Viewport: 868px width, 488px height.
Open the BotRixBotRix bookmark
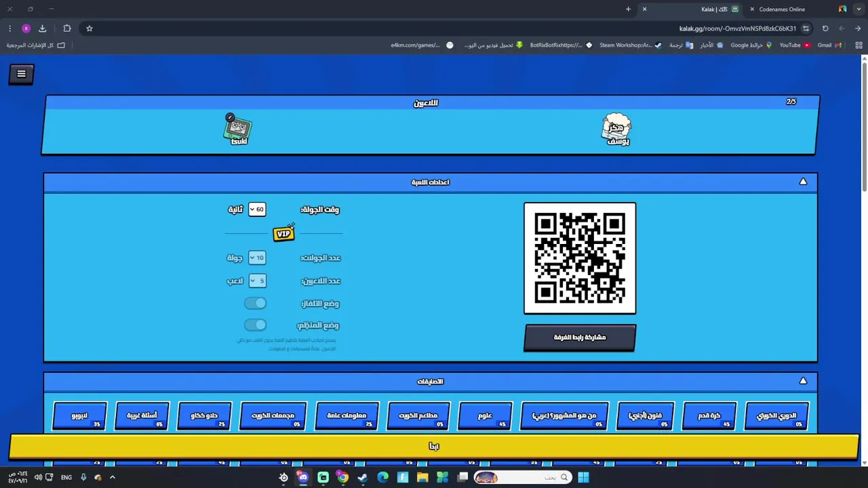pyautogui.click(x=561, y=45)
